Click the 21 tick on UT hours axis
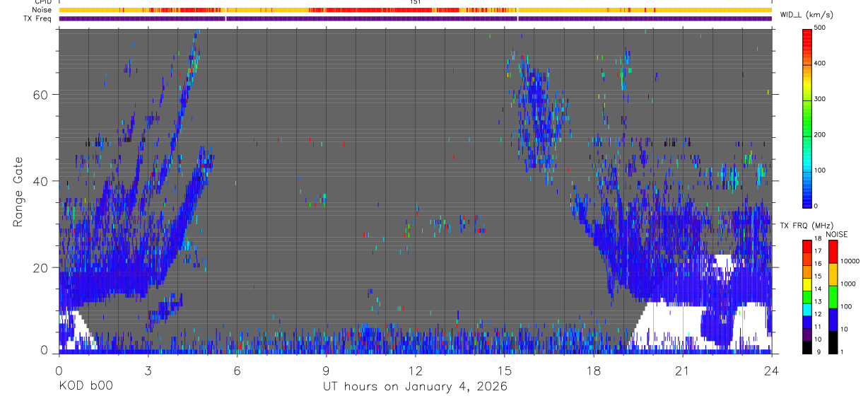The width and height of the screenshot is (868, 401). (682, 370)
